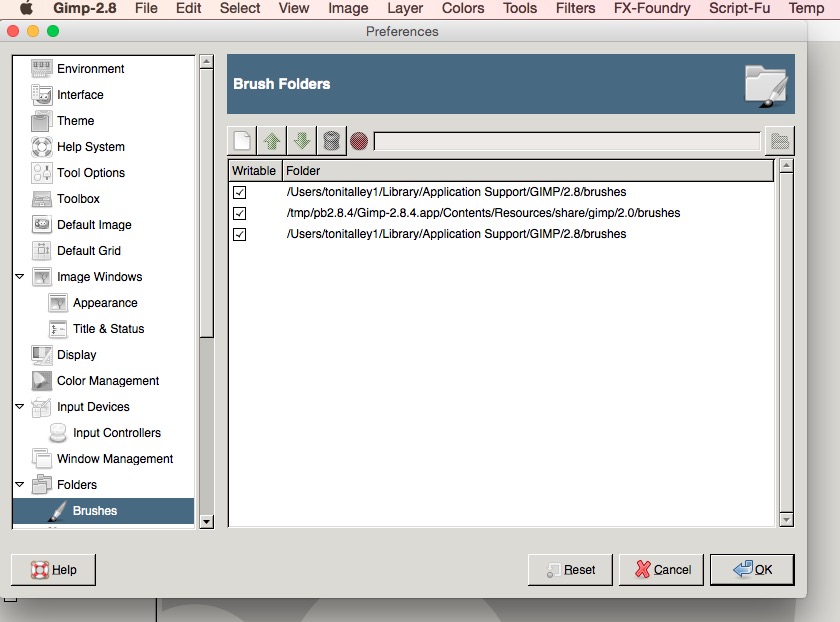
Task: Collapse the Image Windows tree section
Action: click(20, 276)
